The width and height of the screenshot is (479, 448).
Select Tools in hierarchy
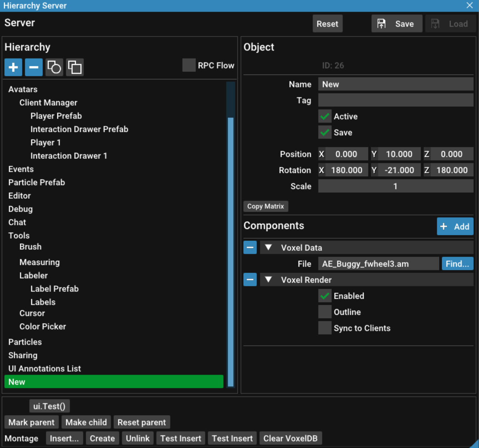point(19,236)
